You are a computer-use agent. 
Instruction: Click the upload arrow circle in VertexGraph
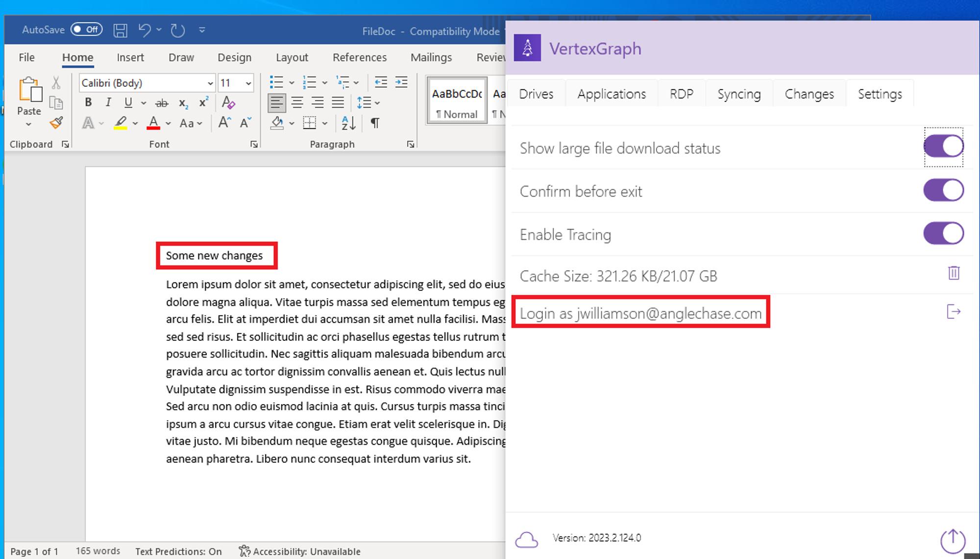953,540
